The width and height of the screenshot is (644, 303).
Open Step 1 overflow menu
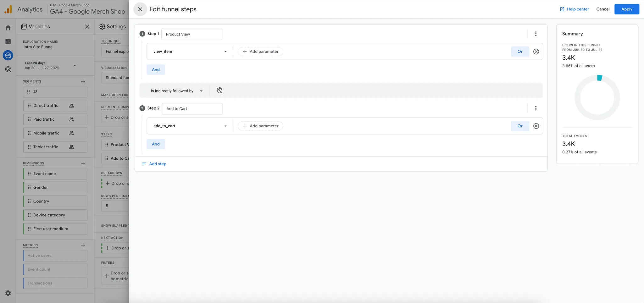[x=536, y=34]
